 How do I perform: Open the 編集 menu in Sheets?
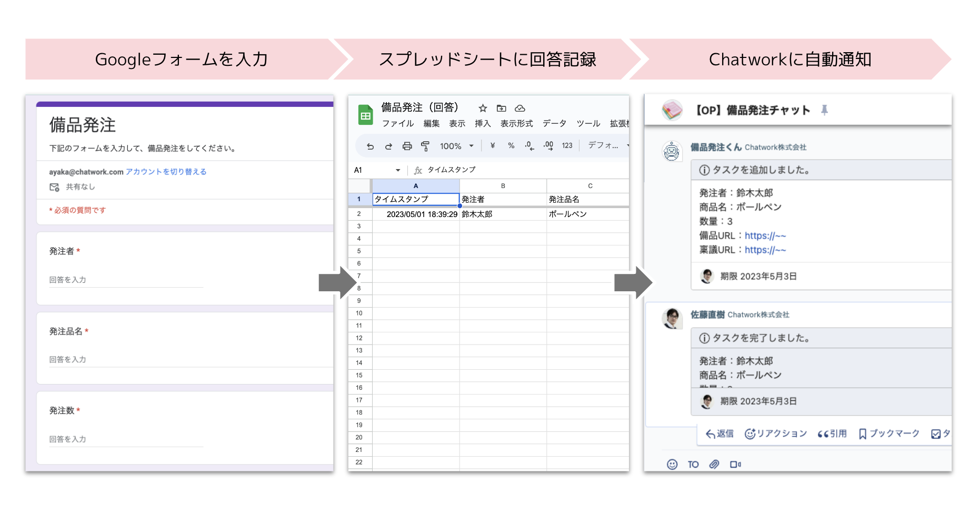point(432,123)
